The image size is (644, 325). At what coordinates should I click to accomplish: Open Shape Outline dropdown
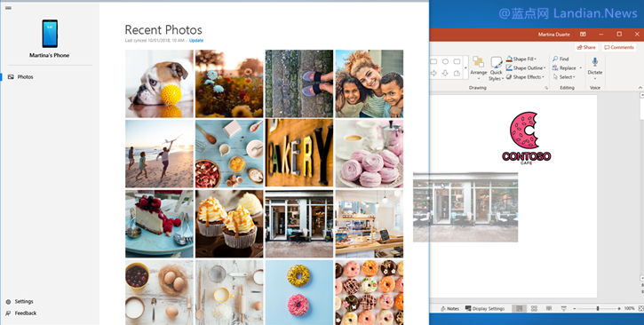click(526, 68)
